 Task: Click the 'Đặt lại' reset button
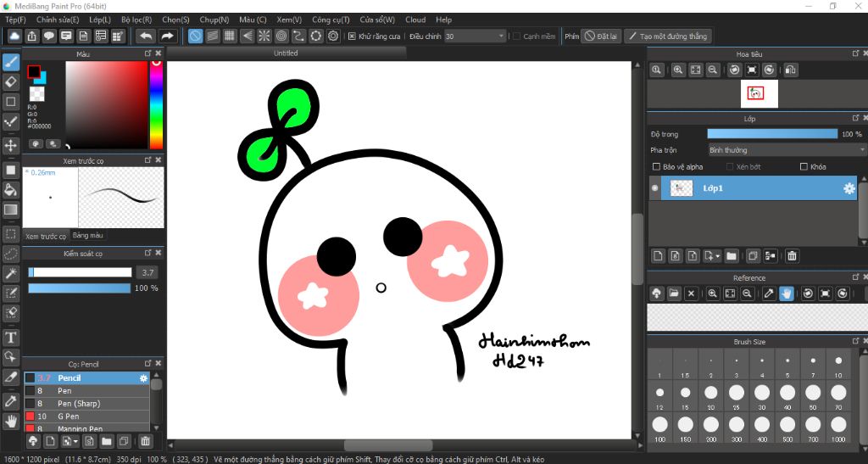601,36
